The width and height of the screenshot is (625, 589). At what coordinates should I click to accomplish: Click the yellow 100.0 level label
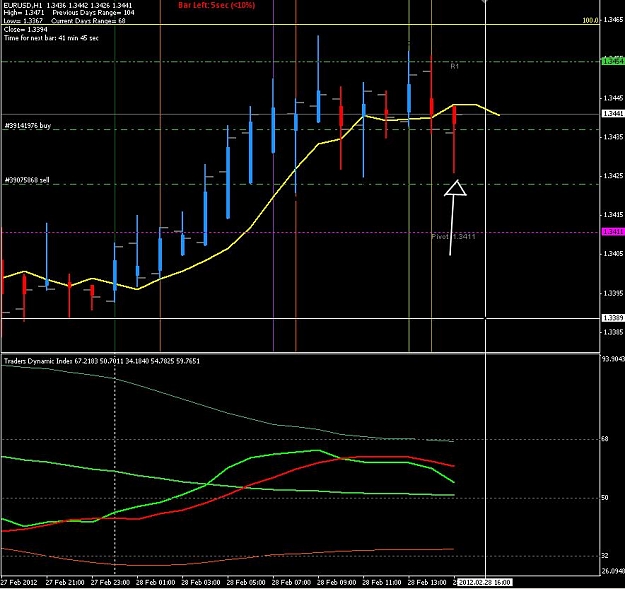pyautogui.click(x=590, y=20)
